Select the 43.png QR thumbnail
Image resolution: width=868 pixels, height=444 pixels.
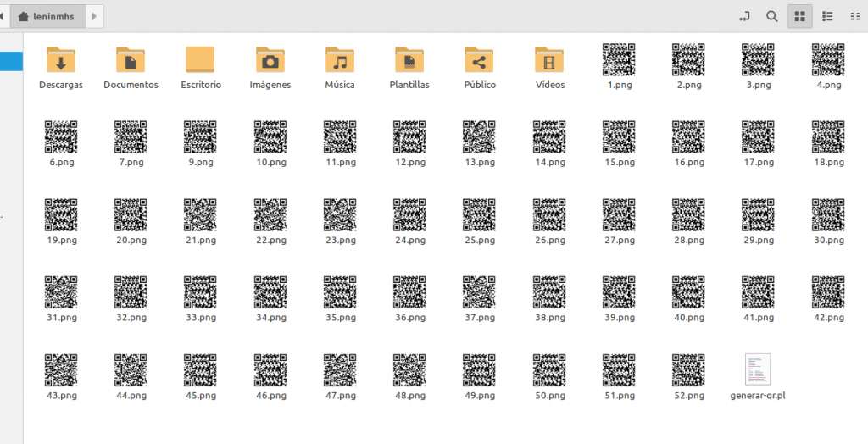pos(61,370)
